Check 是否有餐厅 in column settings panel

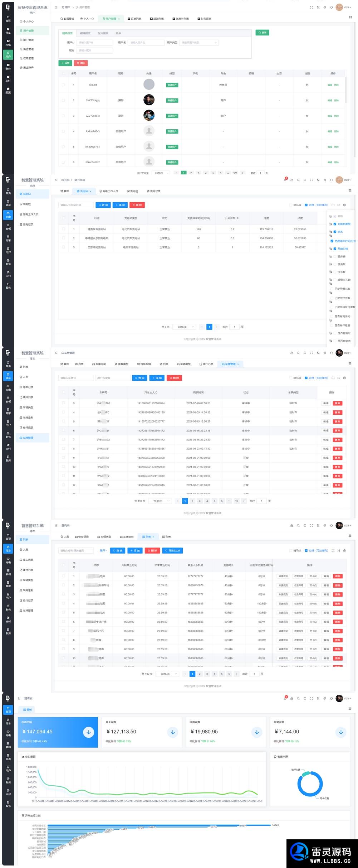tap(335, 333)
